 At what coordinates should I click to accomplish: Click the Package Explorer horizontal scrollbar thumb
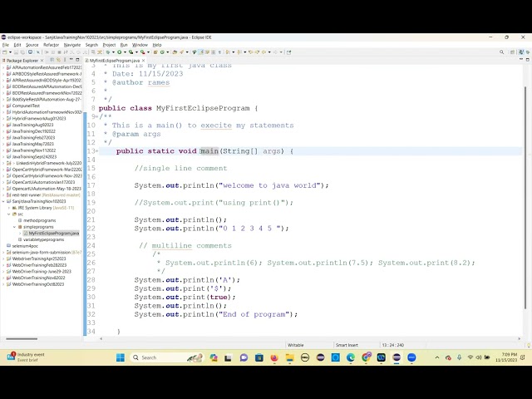coord(22,338)
